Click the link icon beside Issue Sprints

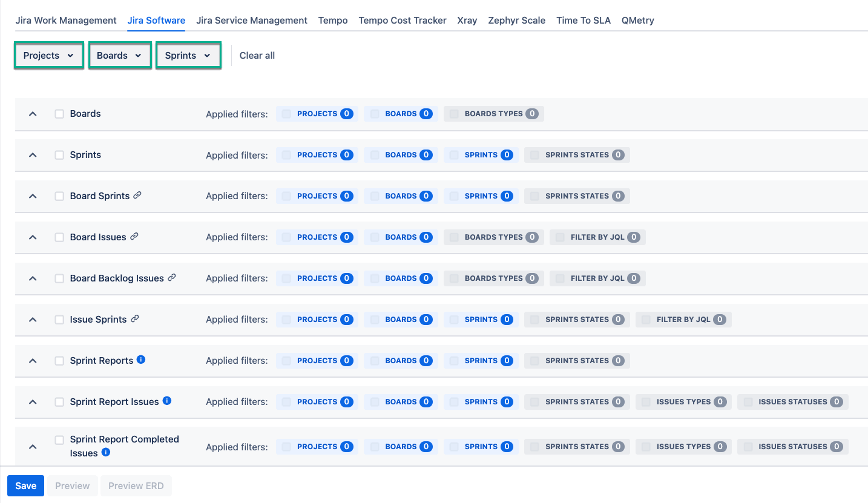134,318
